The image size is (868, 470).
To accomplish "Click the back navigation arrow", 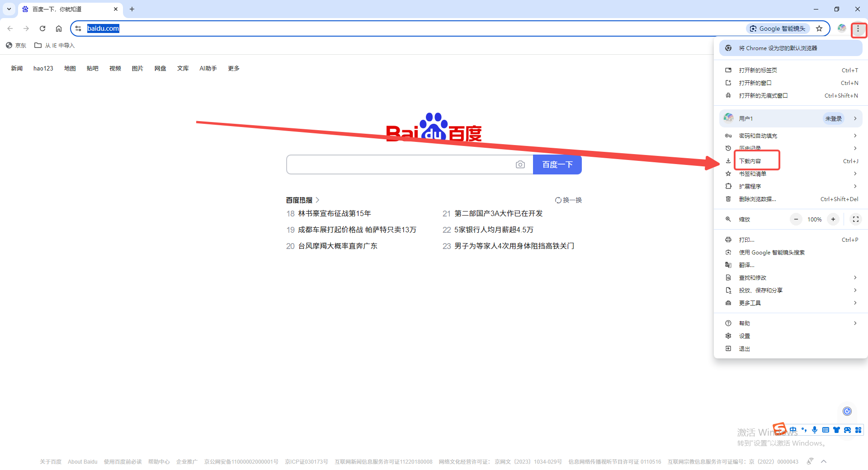I will 10,28.
